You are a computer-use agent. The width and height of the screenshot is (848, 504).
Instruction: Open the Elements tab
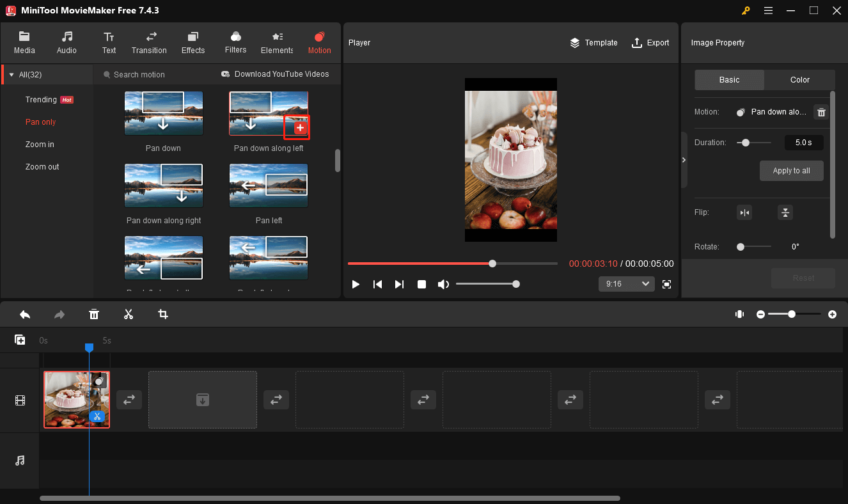277,43
